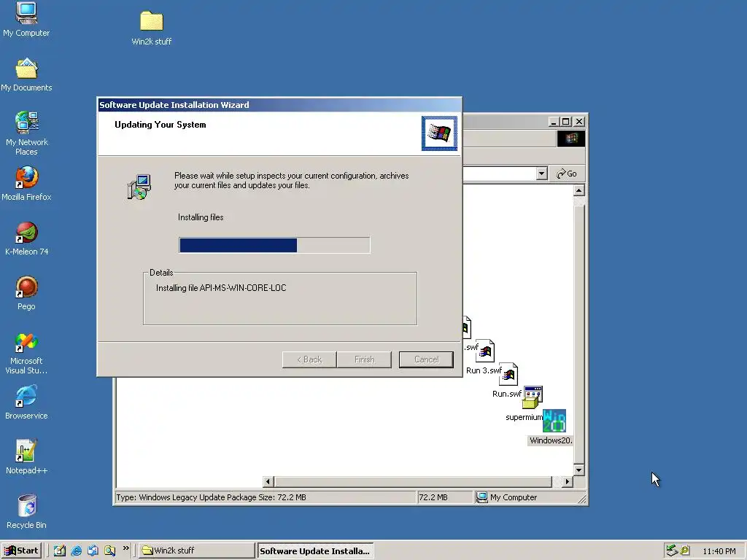Click Show Desktop quick launch icon
This screenshot has height=560, width=747.
tap(60, 551)
